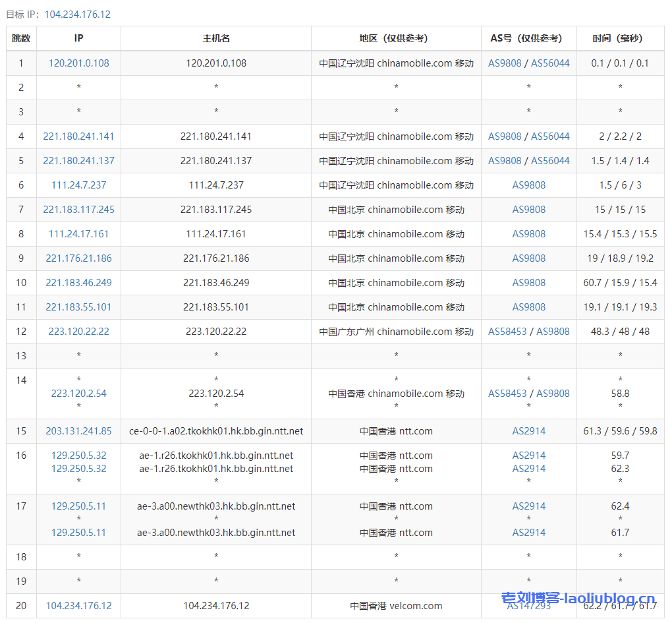Open the 203.131.241.85 IP link in hop 15
672x623 pixels.
(x=79, y=431)
